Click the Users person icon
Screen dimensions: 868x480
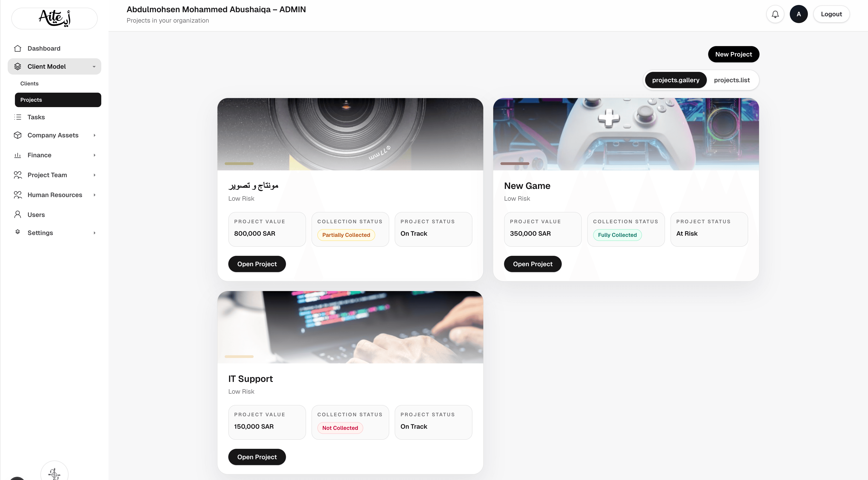tap(18, 214)
